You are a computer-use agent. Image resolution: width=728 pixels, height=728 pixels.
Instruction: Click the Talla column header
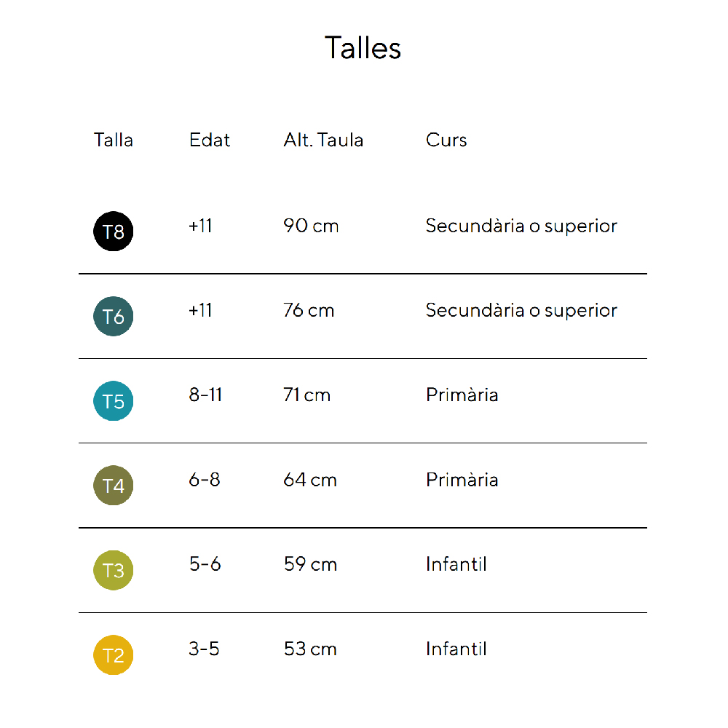pyautogui.click(x=114, y=140)
